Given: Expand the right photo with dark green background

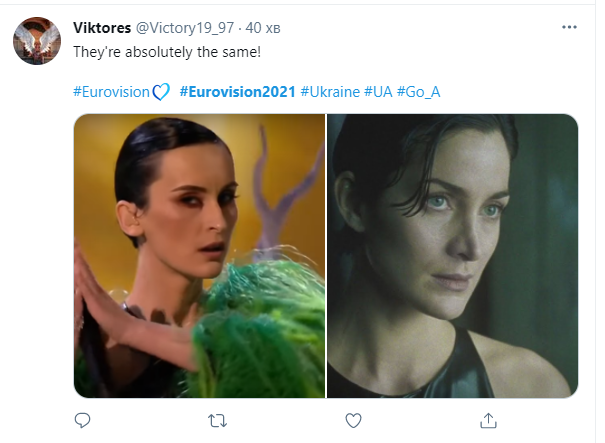Looking at the screenshot, I should 453,256.
